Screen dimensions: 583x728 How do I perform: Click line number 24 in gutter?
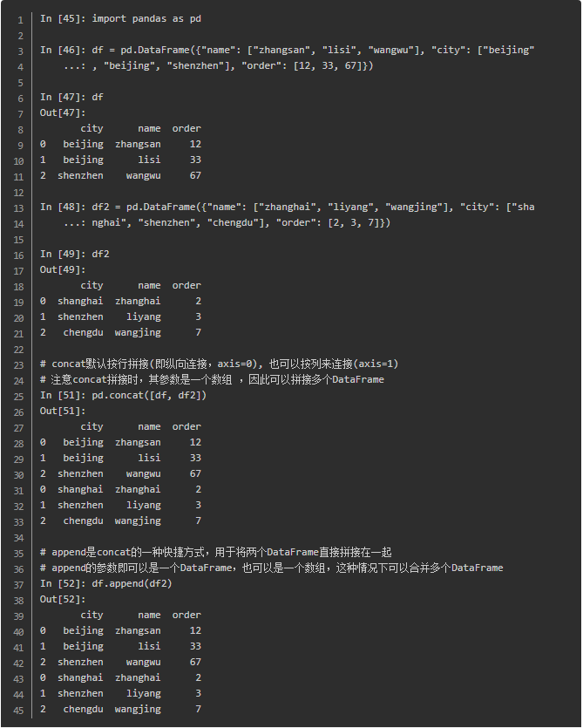pos(18,381)
